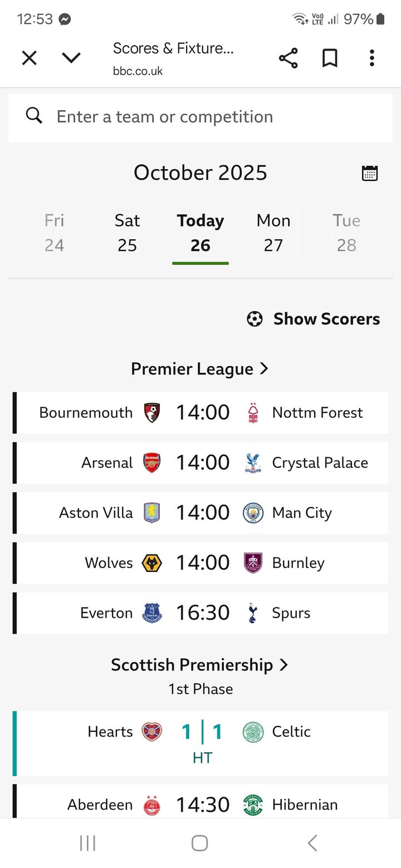
Task: Tap the Wolves club badge
Action: pos(152,563)
